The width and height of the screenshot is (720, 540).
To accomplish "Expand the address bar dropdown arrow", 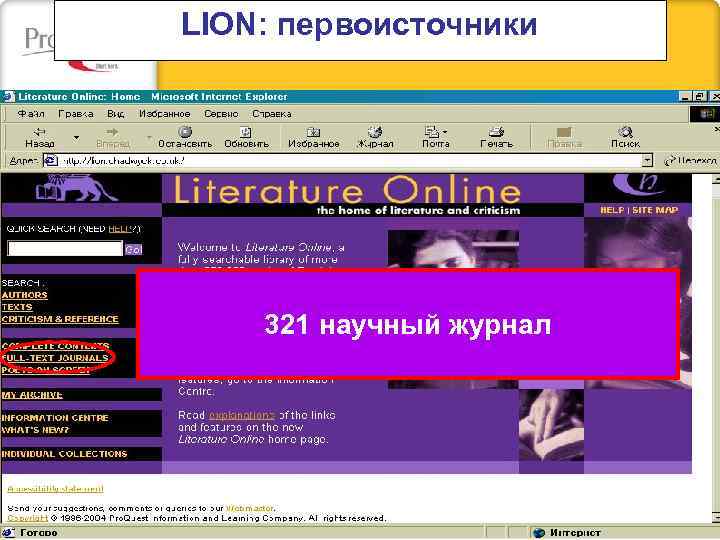I will coord(647,160).
